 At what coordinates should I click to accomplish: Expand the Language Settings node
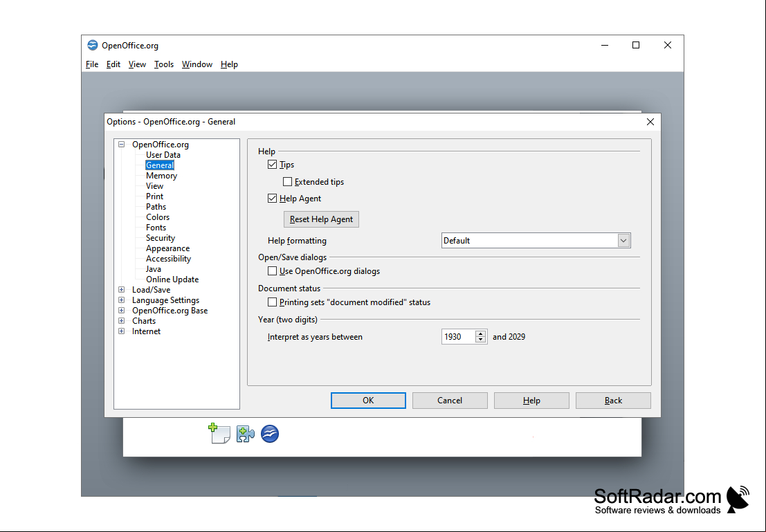click(x=122, y=300)
